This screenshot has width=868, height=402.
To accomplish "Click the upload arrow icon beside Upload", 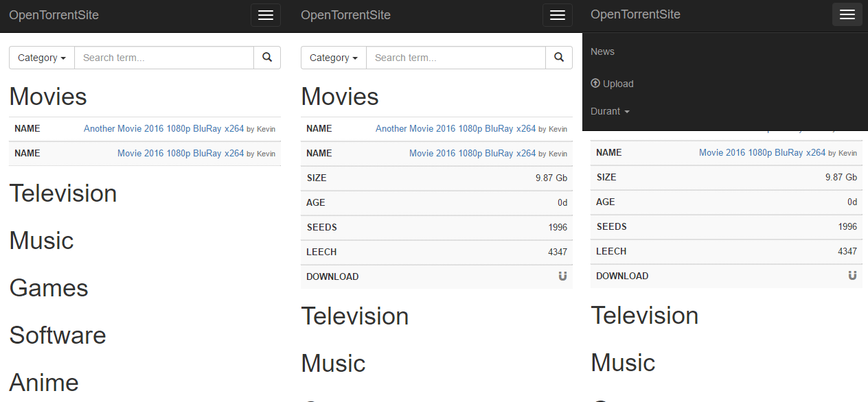I will (595, 83).
